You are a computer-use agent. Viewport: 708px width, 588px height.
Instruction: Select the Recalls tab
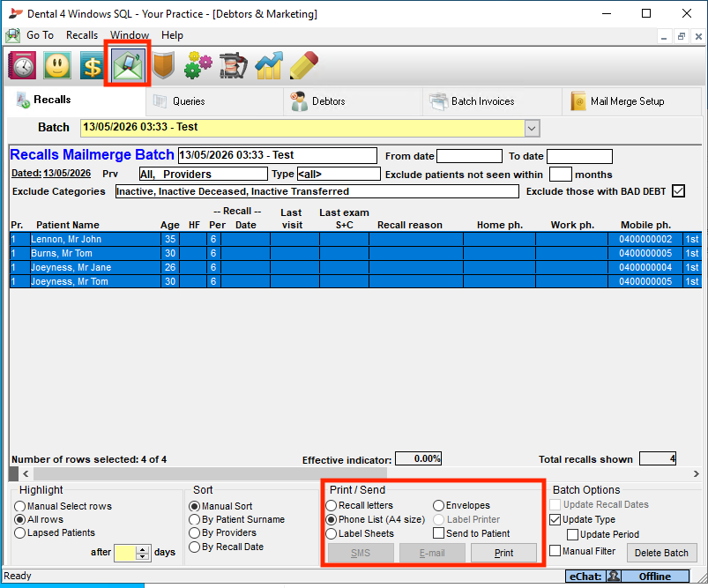76,100
